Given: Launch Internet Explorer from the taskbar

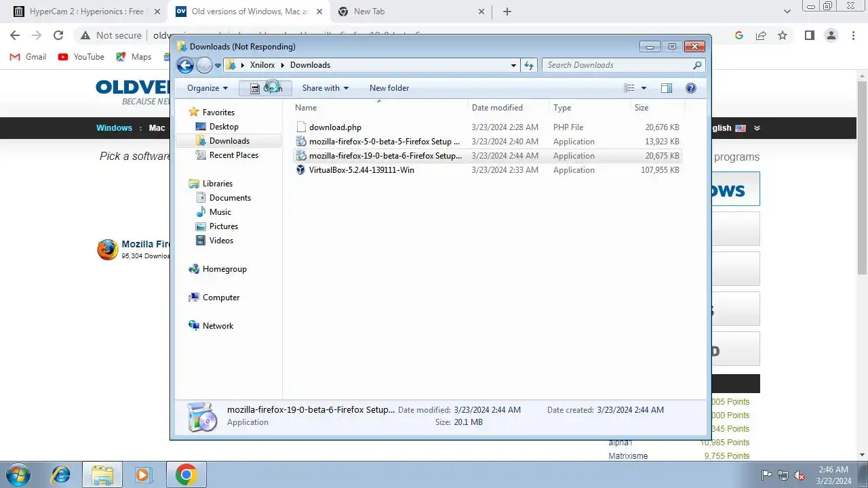Looking at the screenshot, I should click(x=60, y=474).
